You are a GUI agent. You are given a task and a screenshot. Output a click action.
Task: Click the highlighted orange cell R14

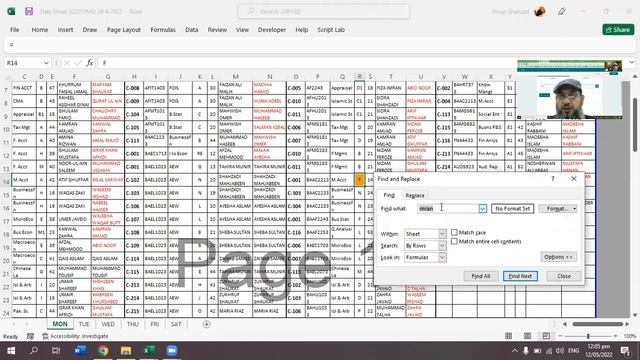(x=359, y=180)
